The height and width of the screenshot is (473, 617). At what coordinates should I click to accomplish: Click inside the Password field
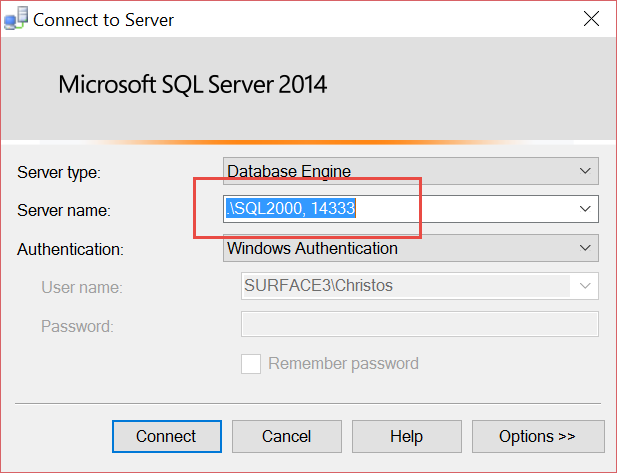[x=420, y=324]
